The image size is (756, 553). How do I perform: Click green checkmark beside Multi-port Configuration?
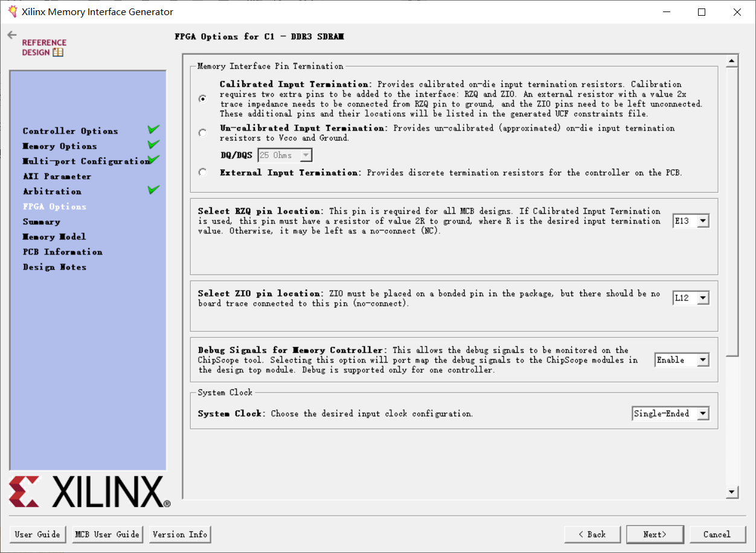pyautogui.click(x=153, y=159)
